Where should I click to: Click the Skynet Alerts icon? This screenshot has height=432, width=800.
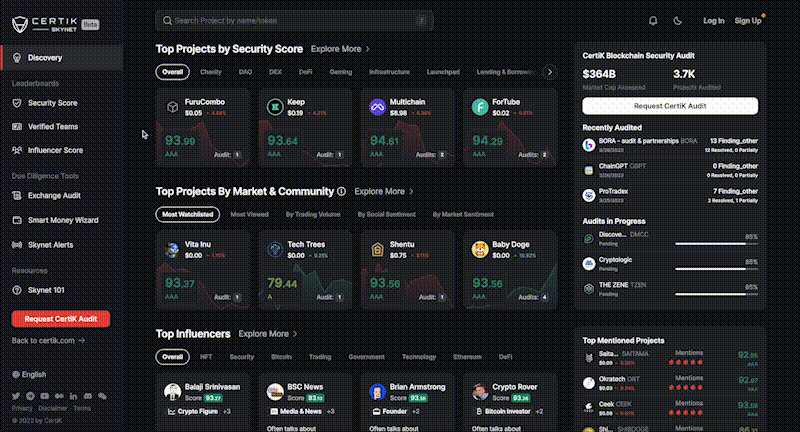17,245
